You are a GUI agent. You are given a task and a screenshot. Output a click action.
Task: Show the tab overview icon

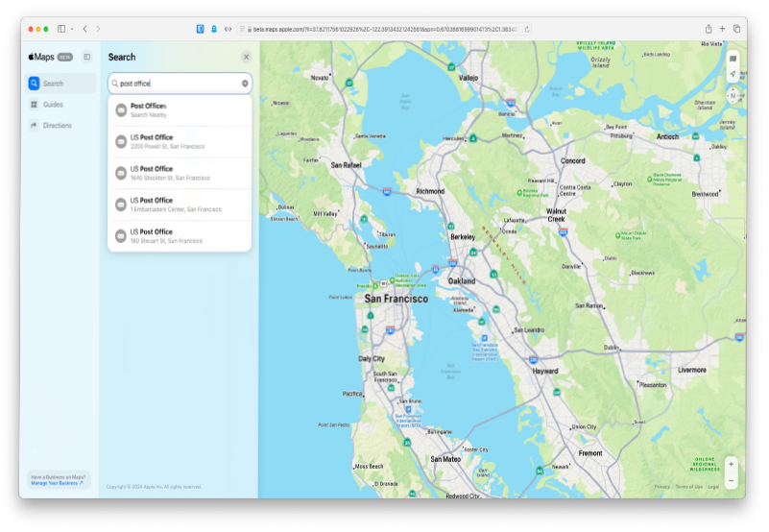(x=736, y=29)
